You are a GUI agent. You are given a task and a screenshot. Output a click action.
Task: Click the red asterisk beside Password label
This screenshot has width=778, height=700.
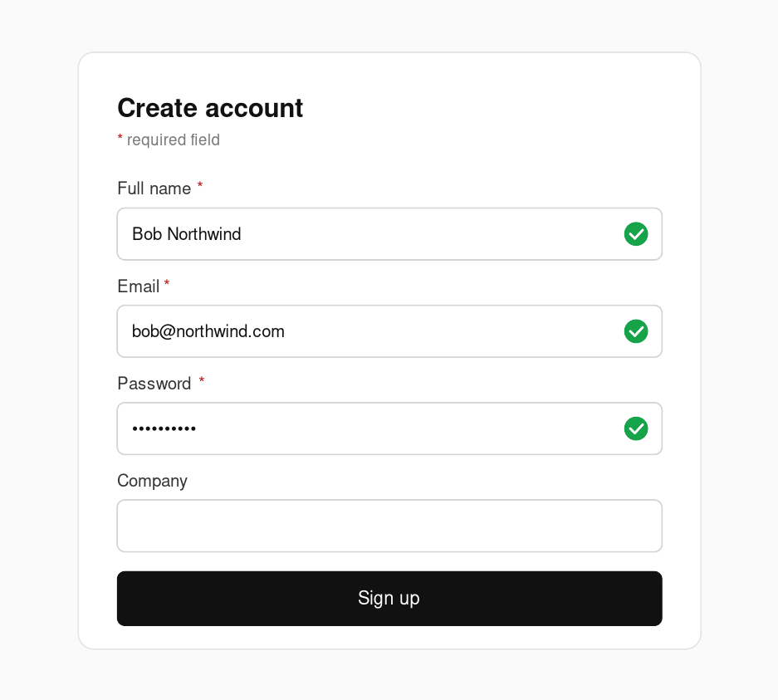(x=202, y=381)
